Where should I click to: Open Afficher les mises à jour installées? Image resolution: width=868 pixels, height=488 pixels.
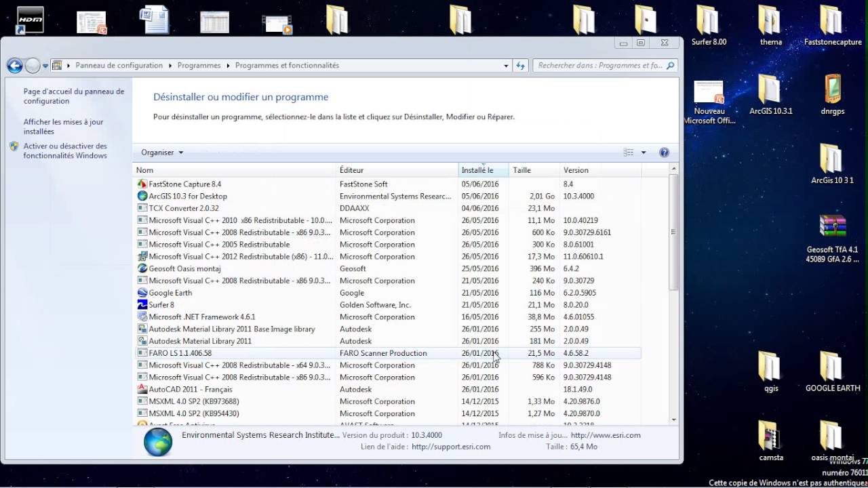coord(64,127)
